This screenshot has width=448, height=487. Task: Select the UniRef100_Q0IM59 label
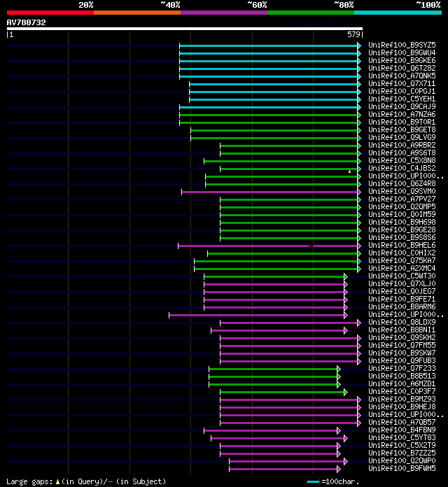point(402,214)
